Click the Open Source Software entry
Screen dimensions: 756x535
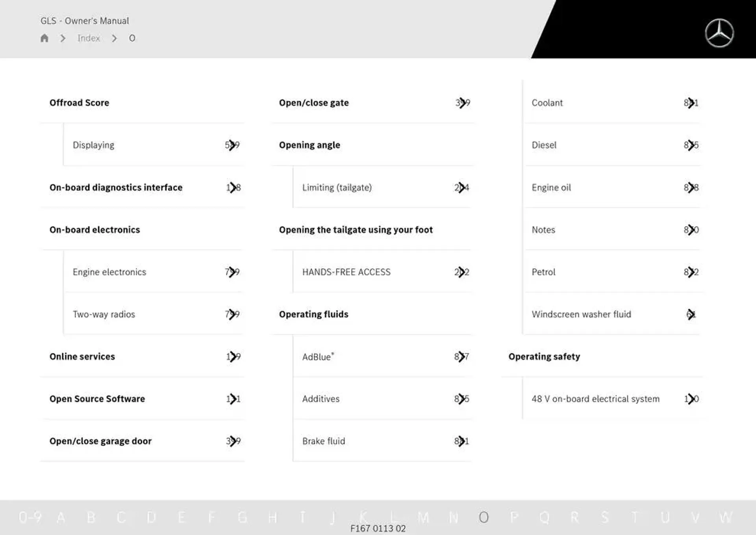point(96,398)
